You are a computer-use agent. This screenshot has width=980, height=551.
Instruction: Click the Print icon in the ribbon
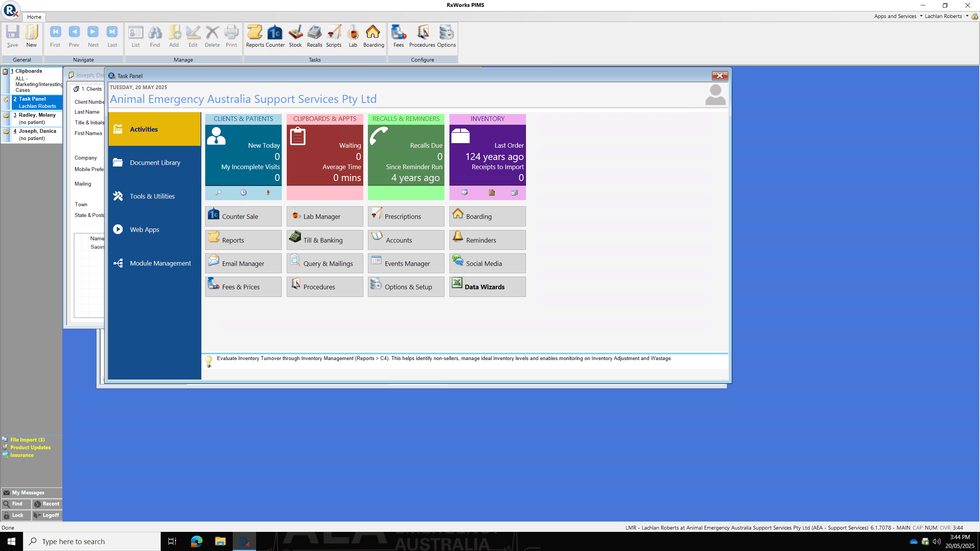click(231, 36)
